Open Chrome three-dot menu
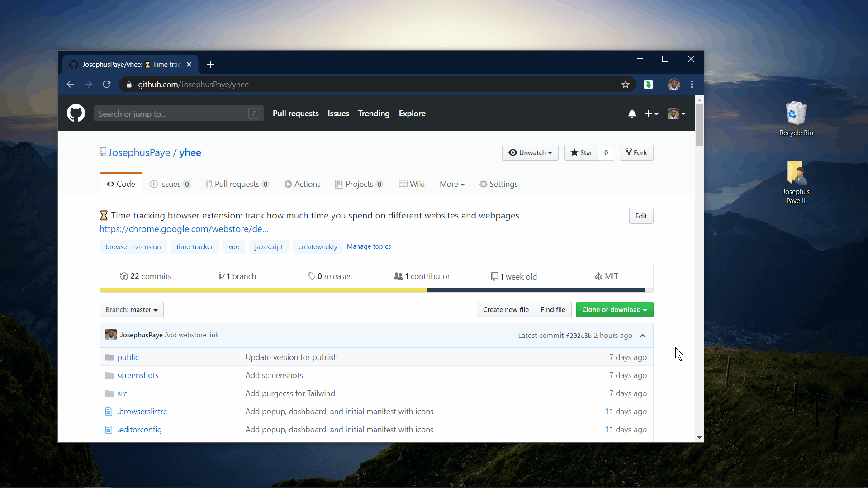The image size is (868, 488). [692, 85]
